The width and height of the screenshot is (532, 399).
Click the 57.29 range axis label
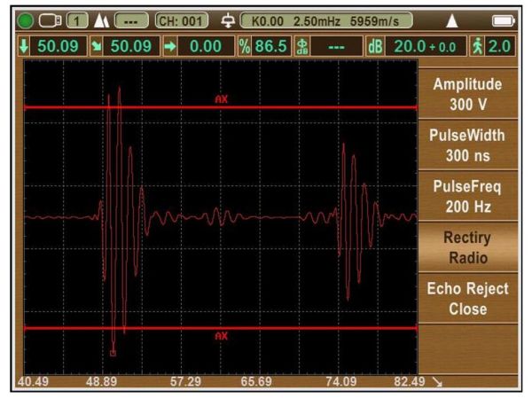(185, 381)
